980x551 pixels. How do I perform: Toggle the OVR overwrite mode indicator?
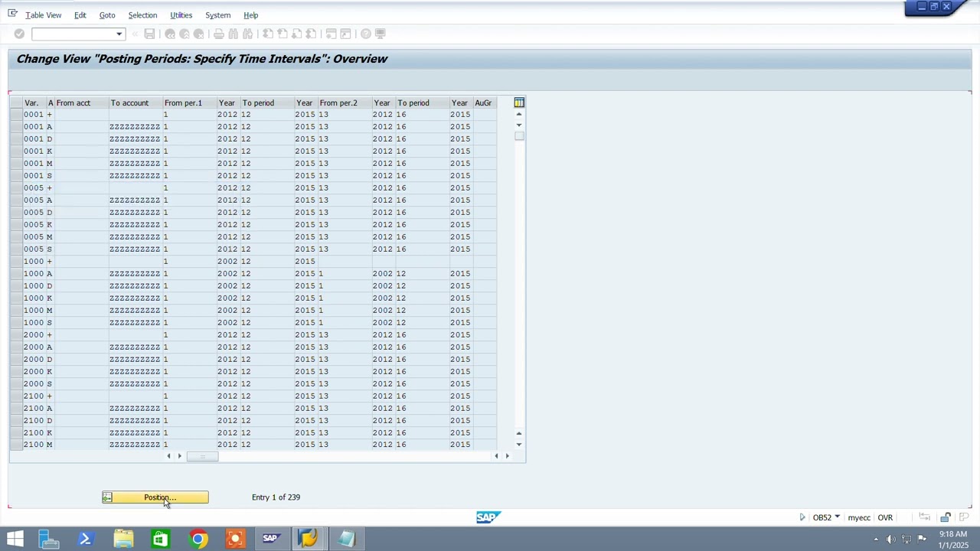click(885, 517)
